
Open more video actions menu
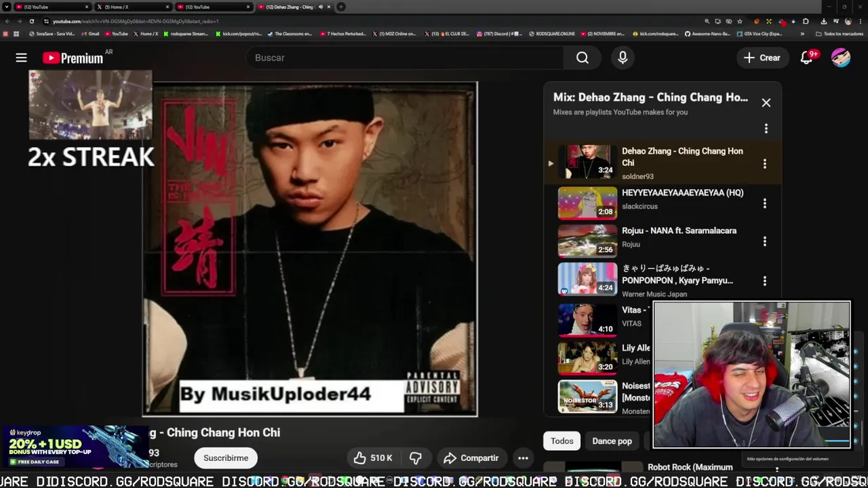(523, 458)
